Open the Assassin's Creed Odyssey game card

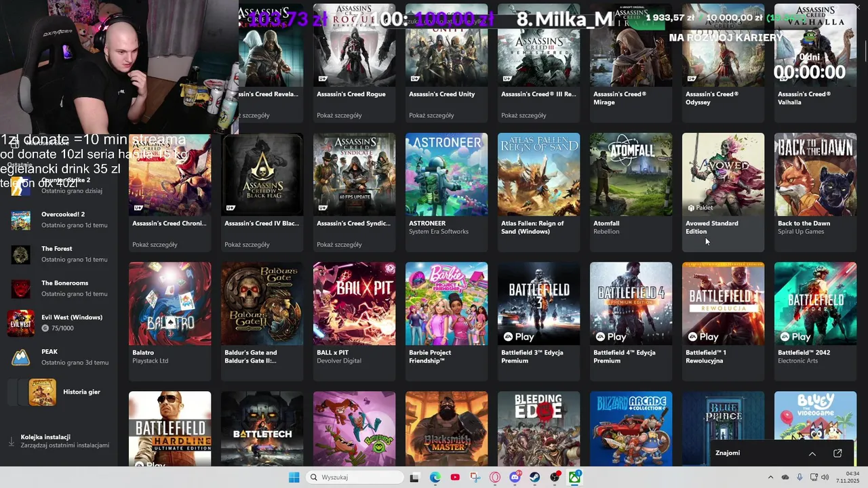[723, 63]
